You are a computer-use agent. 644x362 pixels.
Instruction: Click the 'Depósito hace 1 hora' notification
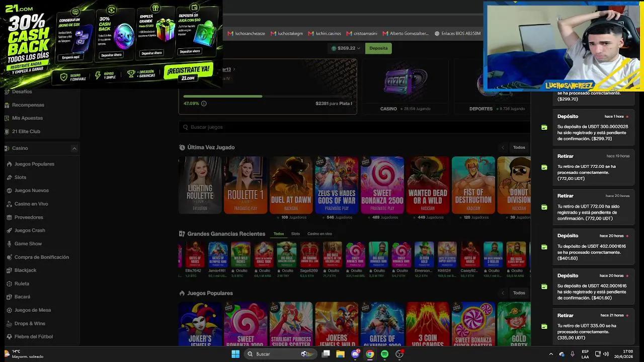[594, 128]
